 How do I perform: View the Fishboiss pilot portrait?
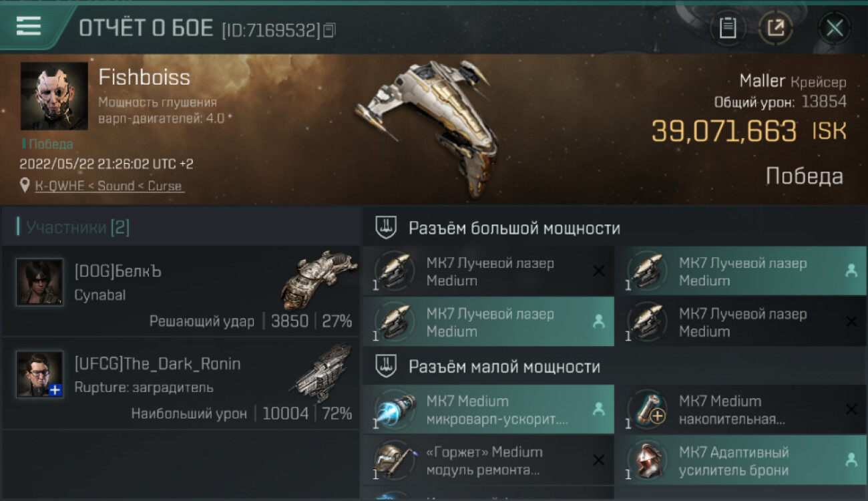coord(54,96)
